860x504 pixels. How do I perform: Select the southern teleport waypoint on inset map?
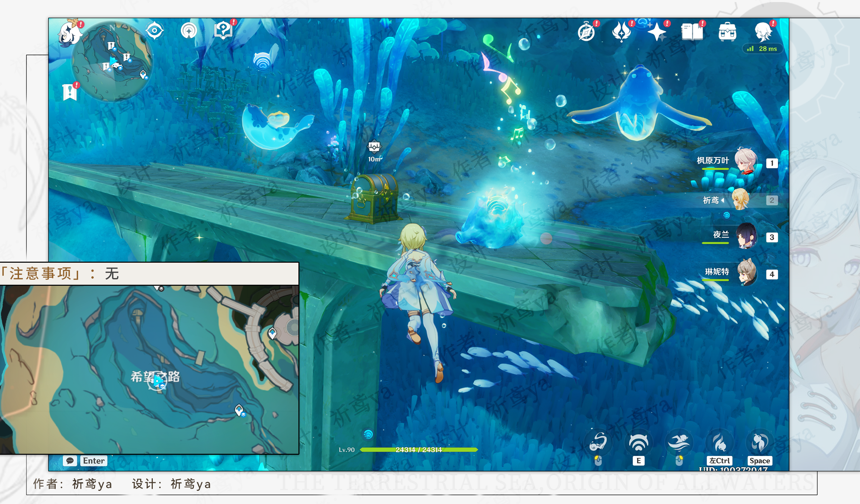coord(239,410)
